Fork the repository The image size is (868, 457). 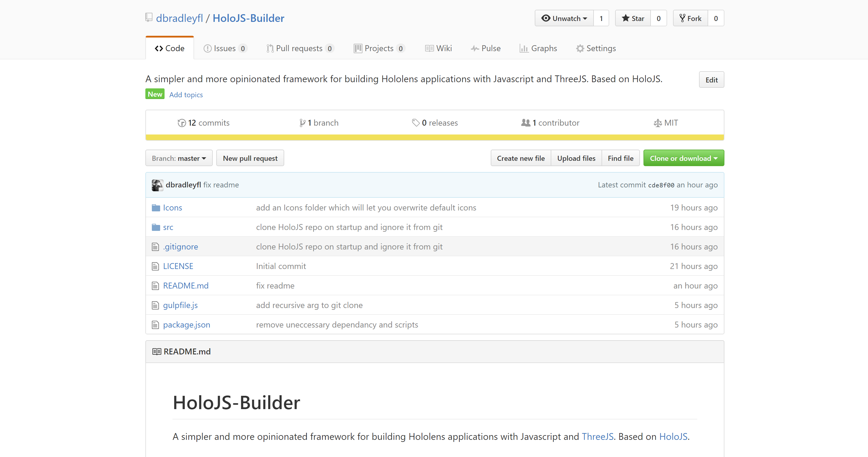tap(690, 18)
